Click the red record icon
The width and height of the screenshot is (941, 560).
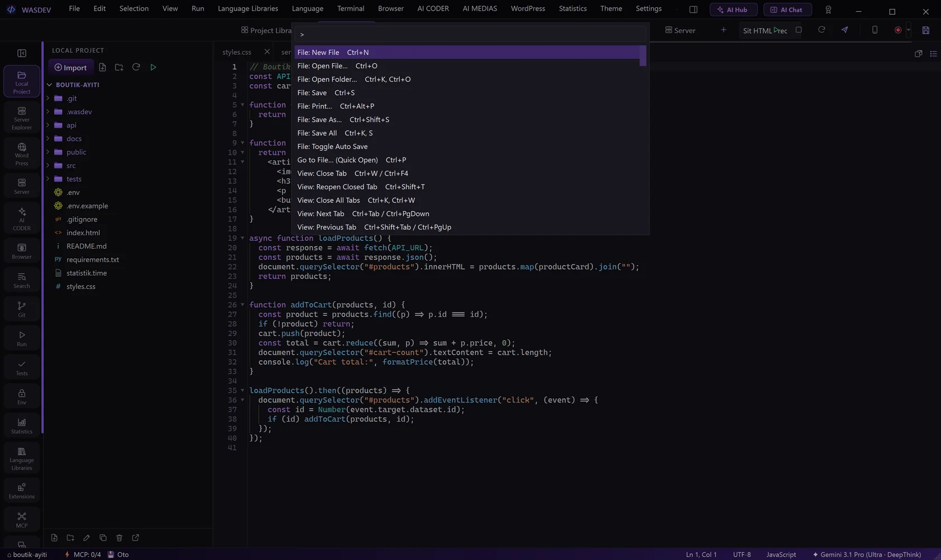(x=898, y=30)
